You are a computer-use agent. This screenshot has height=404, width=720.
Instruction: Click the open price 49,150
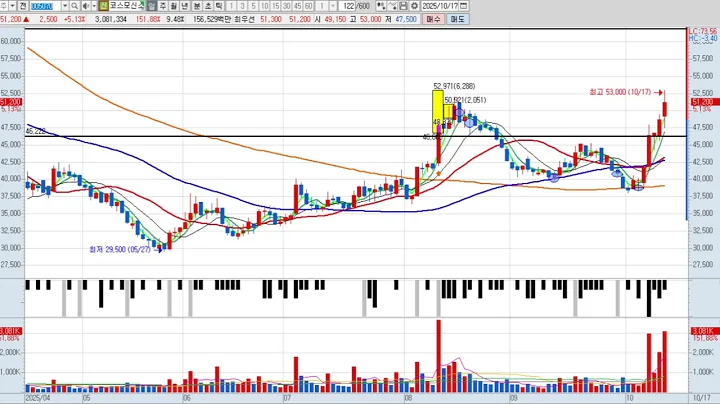tap(335, 19)
